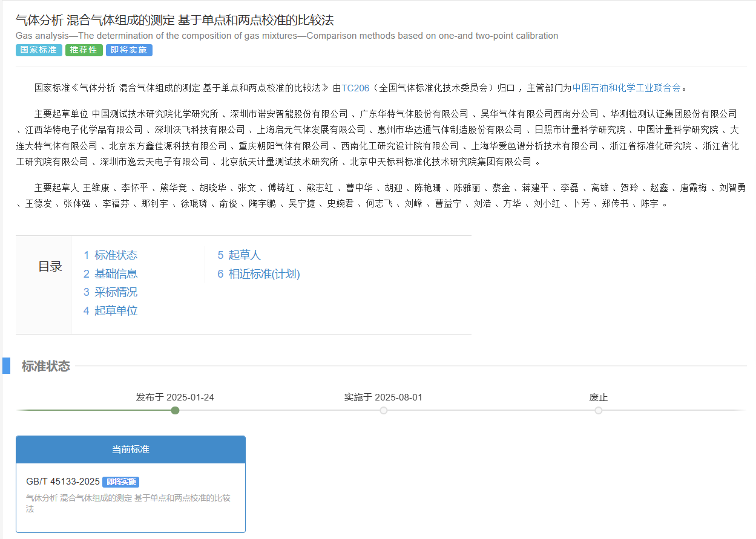Click the 国家标准 tag badge
756x539 pixels.
point(39,50)
